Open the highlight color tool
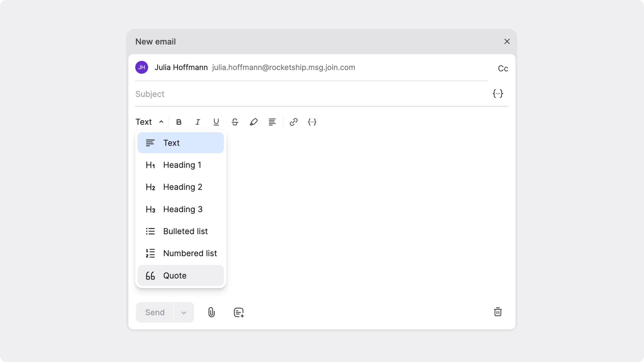644x362 pixels. (x=254, y=122)
